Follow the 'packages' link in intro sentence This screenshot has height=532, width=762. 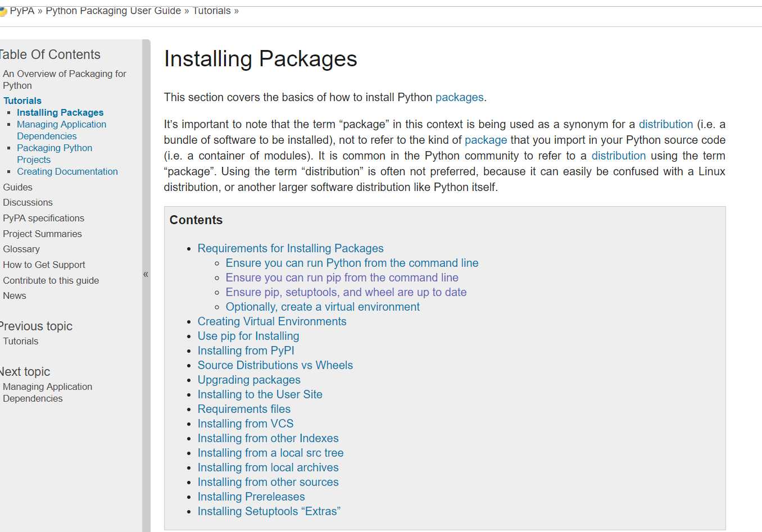point(459,97)
